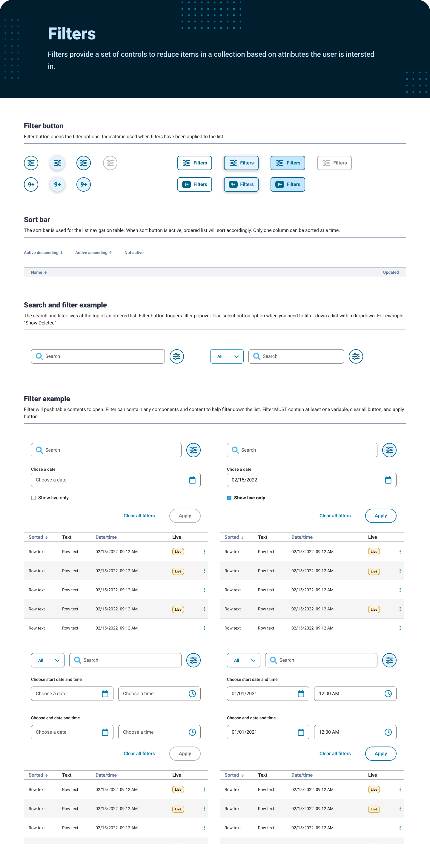Click Clear all filters under checked Show live only
The image size is (430, 868).
click(335, 516)
